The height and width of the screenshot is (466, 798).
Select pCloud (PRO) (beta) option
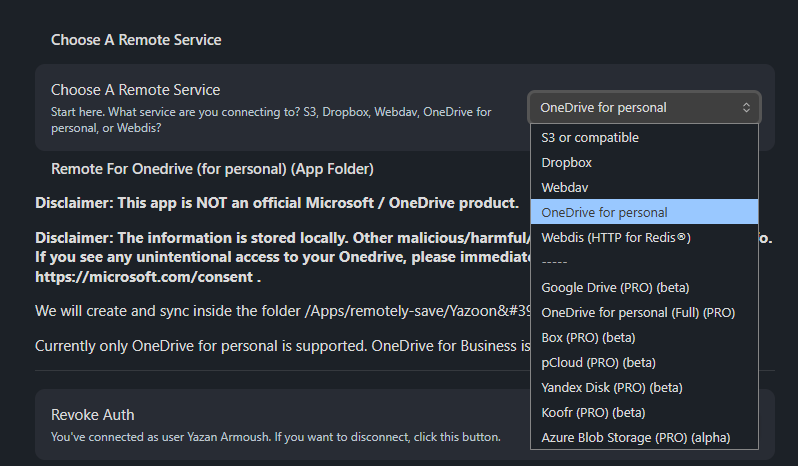click(644, 362)
